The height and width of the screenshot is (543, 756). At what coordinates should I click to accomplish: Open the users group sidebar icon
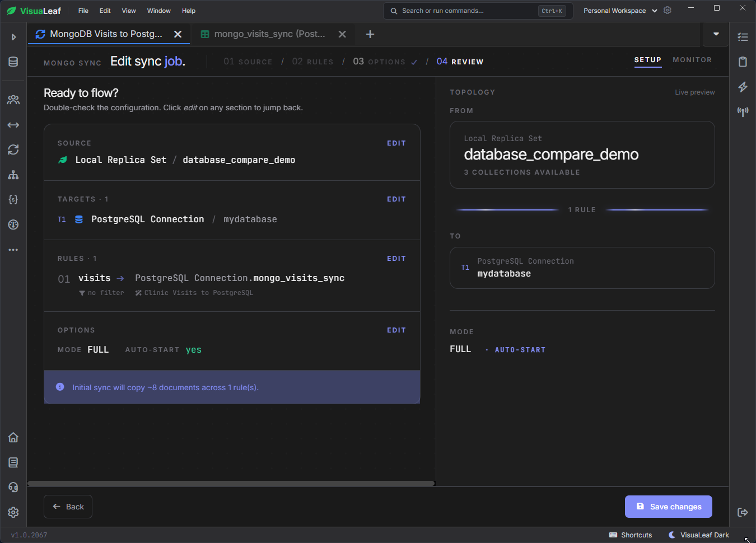point(13,100)
